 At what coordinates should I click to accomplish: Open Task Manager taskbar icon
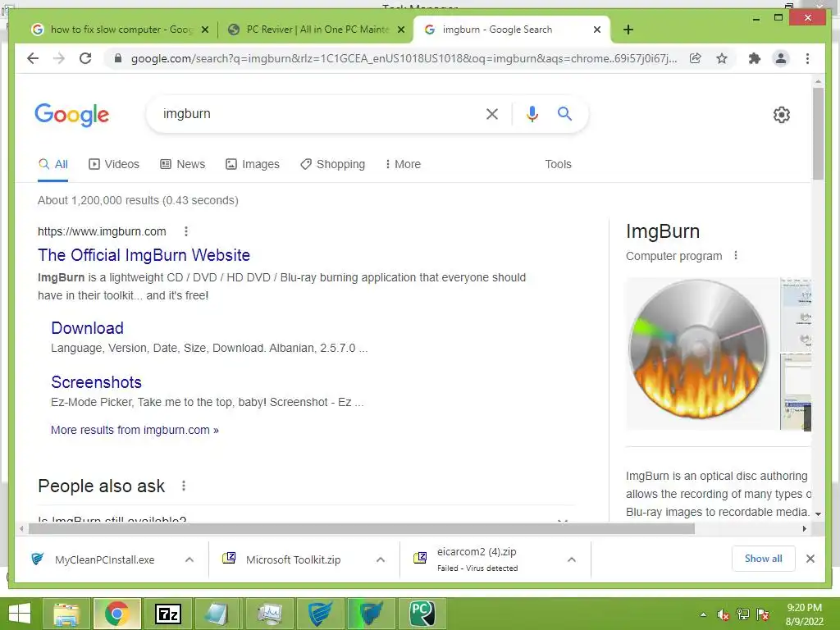click(269, 614)
